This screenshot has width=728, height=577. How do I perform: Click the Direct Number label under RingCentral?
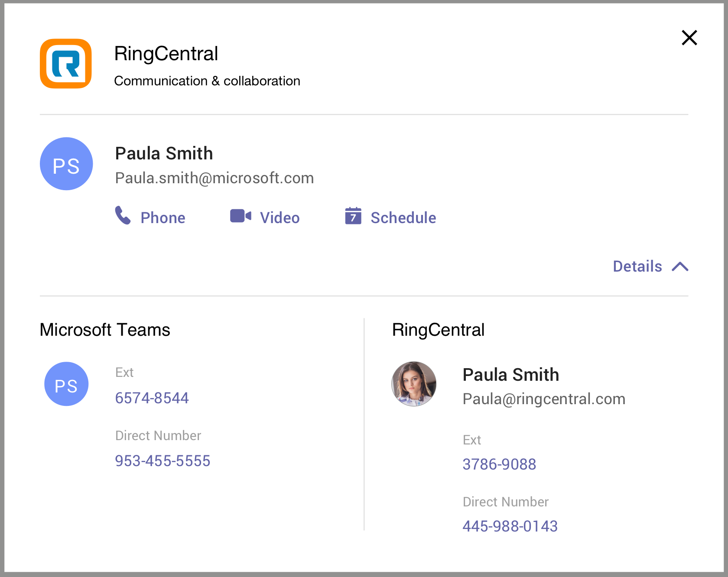click(x=506, y=502)
